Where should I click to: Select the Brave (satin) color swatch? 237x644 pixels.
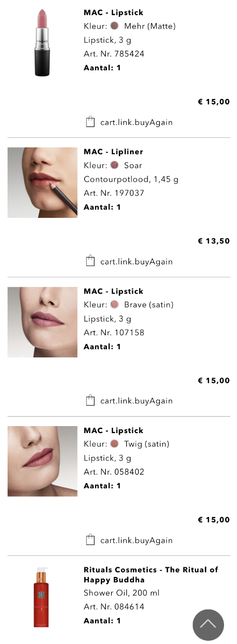(114, 304)
